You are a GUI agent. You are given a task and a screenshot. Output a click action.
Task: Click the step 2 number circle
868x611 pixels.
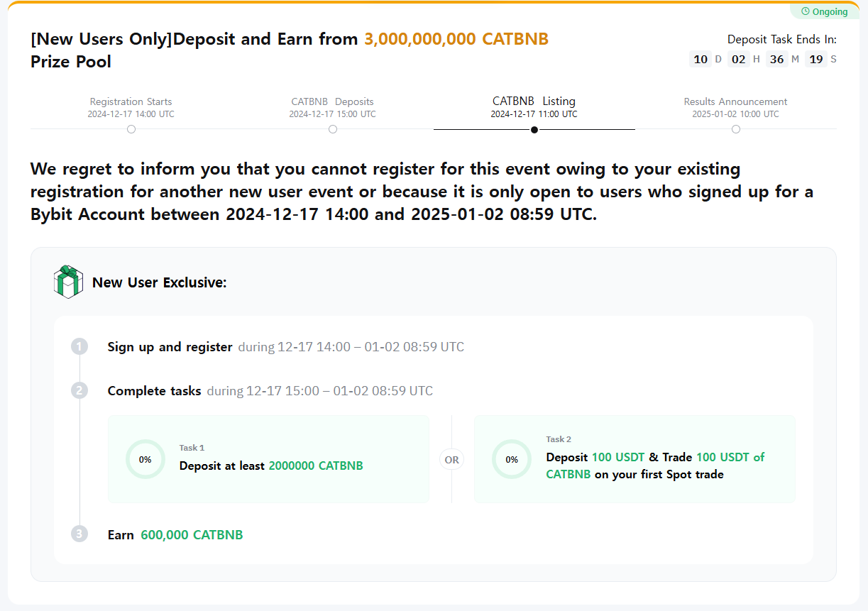click(79, 390)
